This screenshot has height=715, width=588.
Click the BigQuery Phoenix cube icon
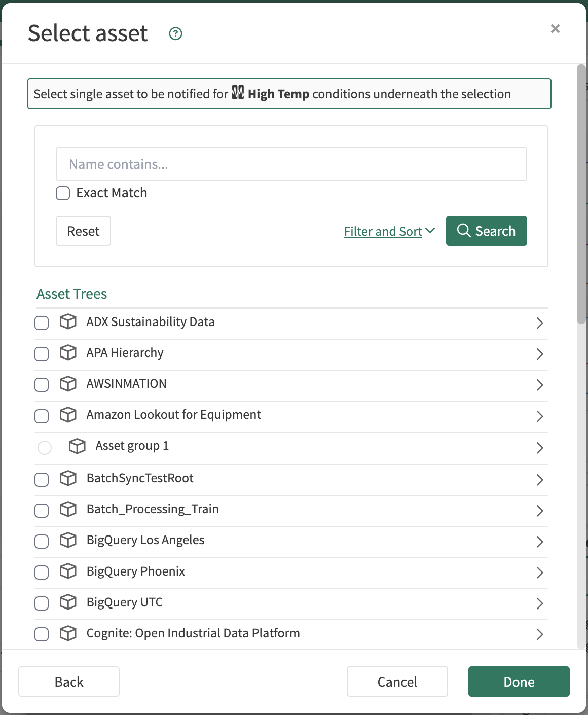click(x=68, y=571)
